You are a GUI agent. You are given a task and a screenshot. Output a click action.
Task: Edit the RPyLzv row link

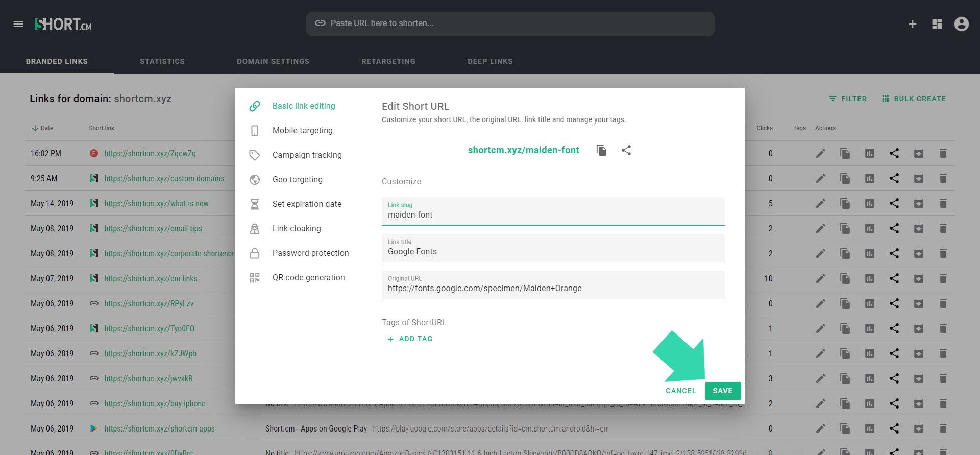(821, 303)
